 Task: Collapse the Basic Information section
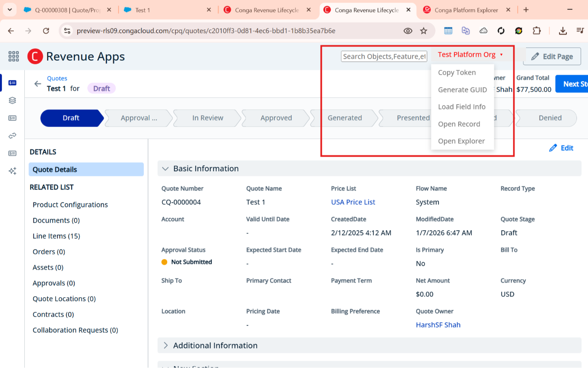click(165, 168)
